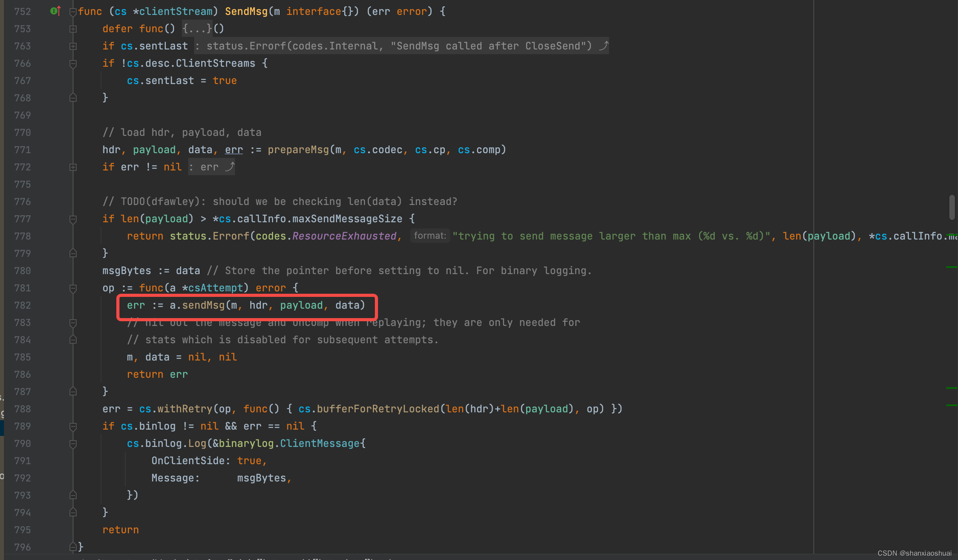Click the fold end marker at line 796
Screen dimensions: 958x560
[73, 547]
